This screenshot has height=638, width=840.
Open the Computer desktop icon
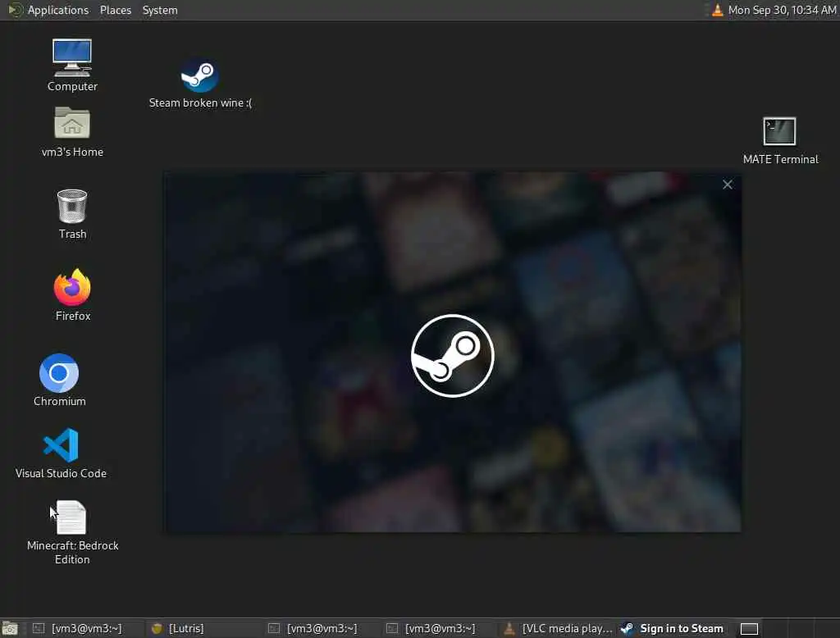[72, 66]
